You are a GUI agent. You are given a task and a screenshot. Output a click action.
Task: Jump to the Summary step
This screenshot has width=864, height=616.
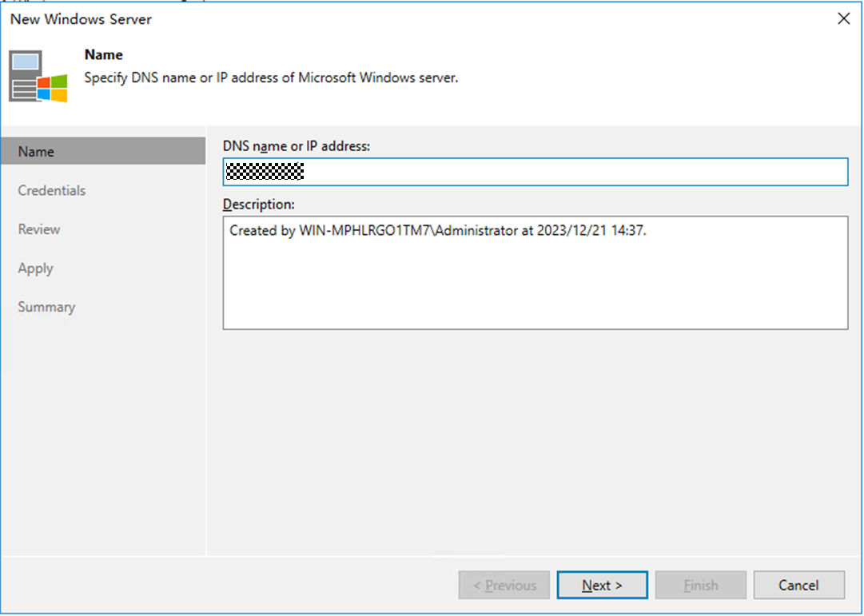point(46,307)
